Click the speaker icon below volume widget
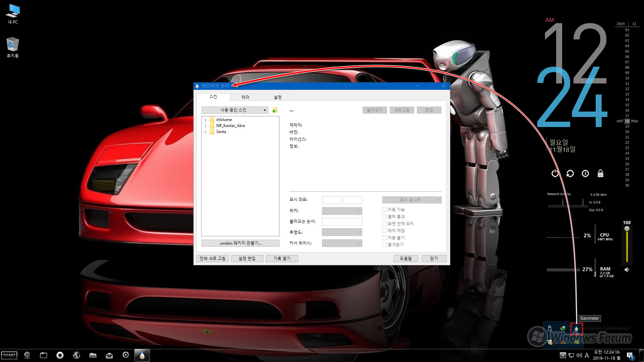The image size is (644, 362). pos(627,269)
